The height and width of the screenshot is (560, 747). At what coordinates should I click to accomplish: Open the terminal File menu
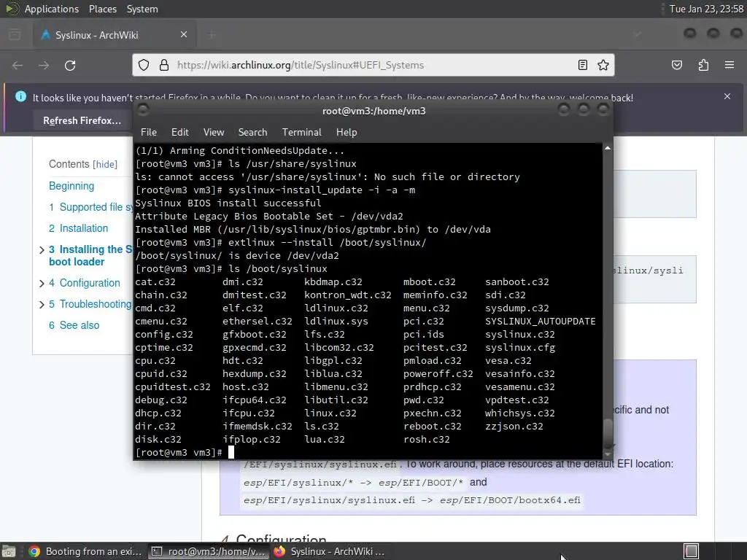click(149, 133)
